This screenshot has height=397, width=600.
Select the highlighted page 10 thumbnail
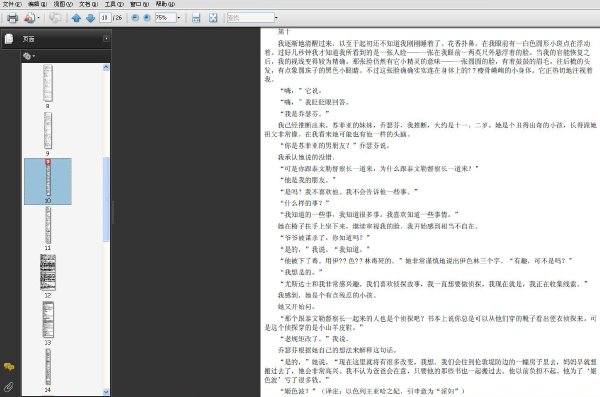point(48,181)
